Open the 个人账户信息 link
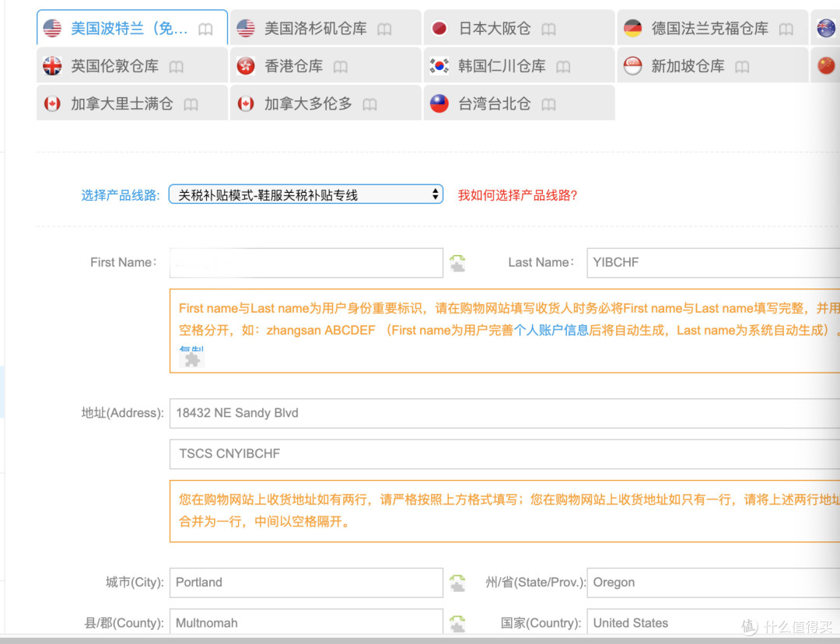 click(x=551, y=330)
